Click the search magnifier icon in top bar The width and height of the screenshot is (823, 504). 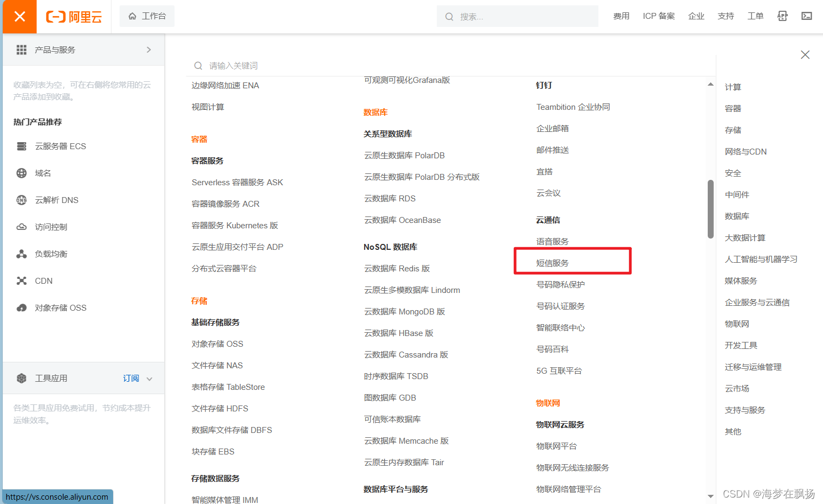(449, 17)
